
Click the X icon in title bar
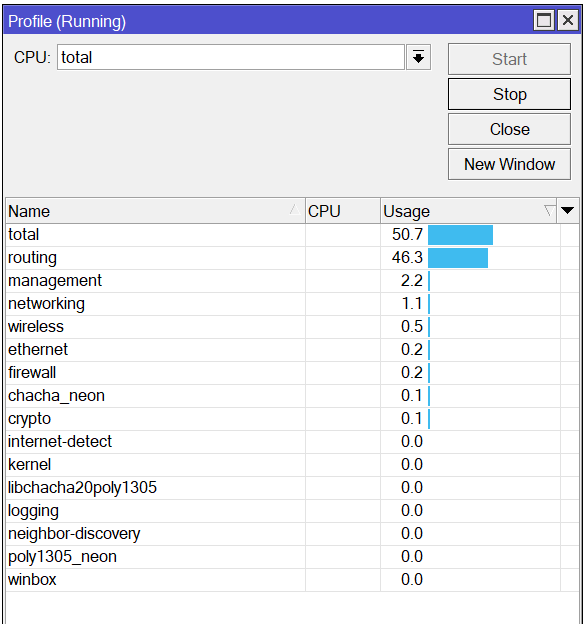[568, 20]
